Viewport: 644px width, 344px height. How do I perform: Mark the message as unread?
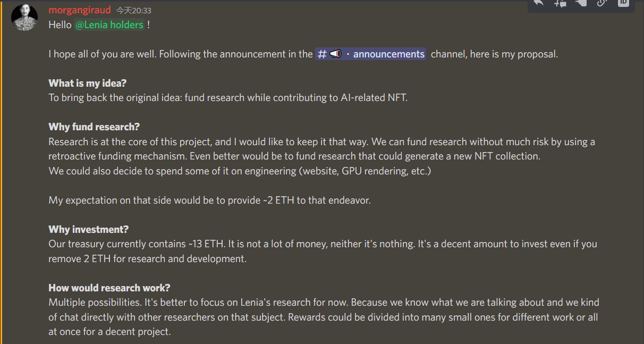click(x=581, y=3)
